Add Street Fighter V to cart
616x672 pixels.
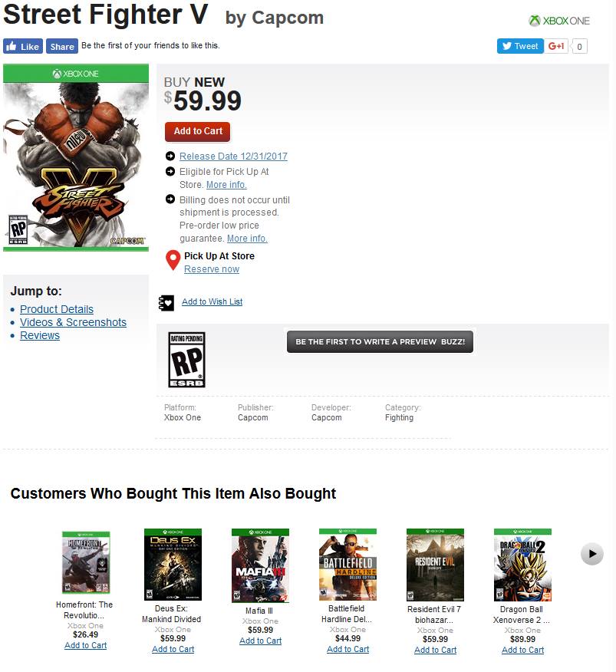click(197, 131)
